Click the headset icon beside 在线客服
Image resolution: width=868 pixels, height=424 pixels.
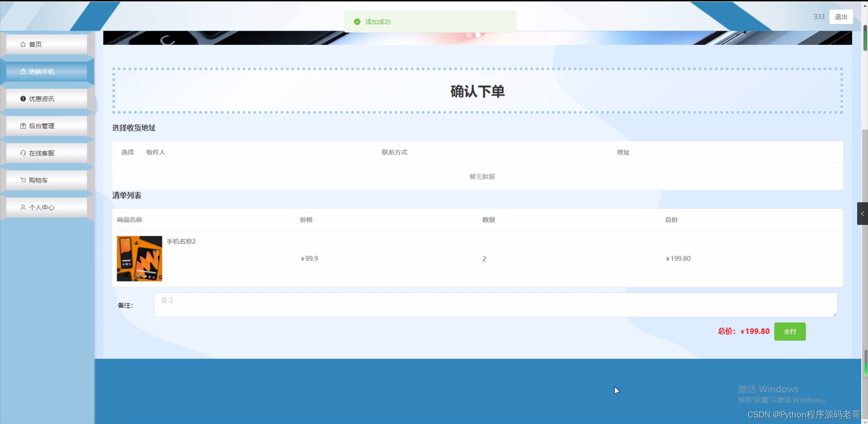(23, 153)
